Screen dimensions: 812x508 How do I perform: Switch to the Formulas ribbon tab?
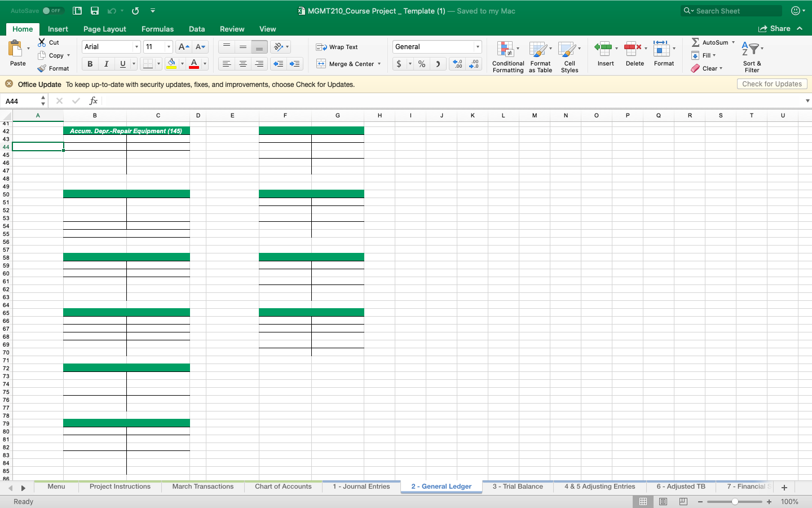[157, 29]
